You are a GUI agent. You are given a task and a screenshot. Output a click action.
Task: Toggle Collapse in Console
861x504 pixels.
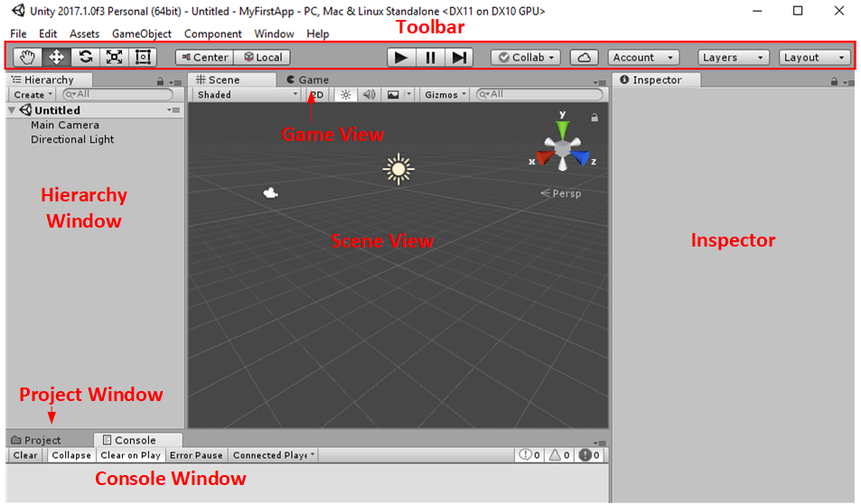(71, 455)
